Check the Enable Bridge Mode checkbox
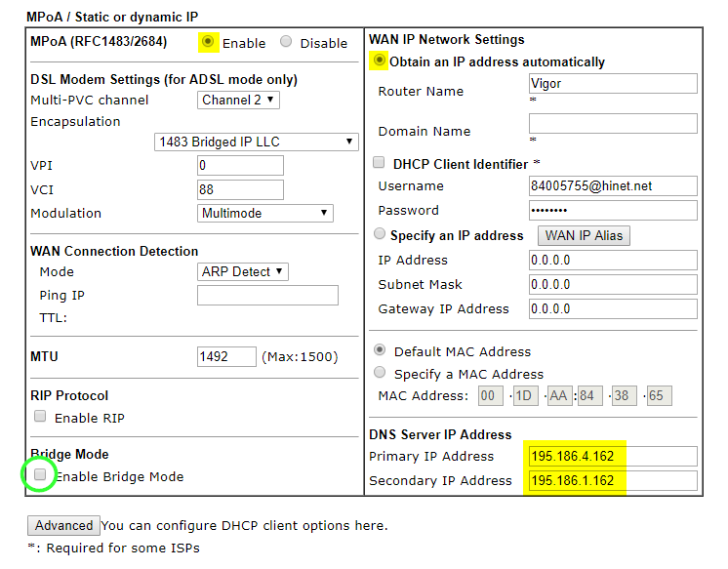 pos(40,475)
